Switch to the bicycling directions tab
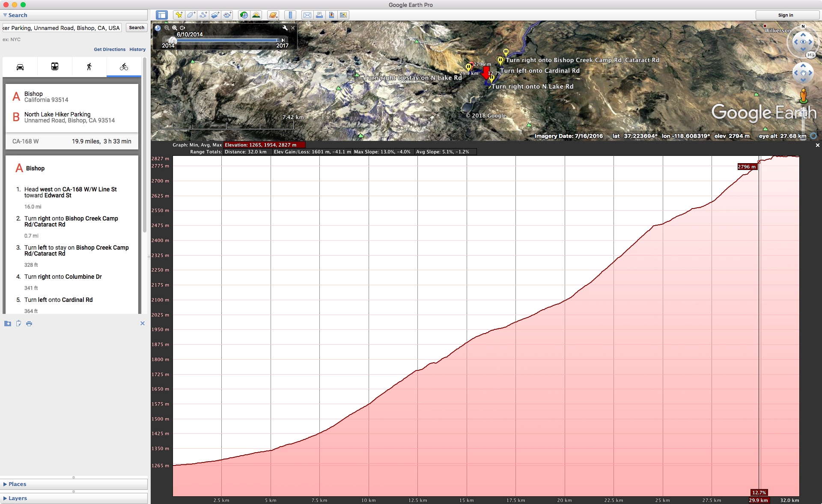The height and width of the screenshot is (504, 822). tap(124, 67)
